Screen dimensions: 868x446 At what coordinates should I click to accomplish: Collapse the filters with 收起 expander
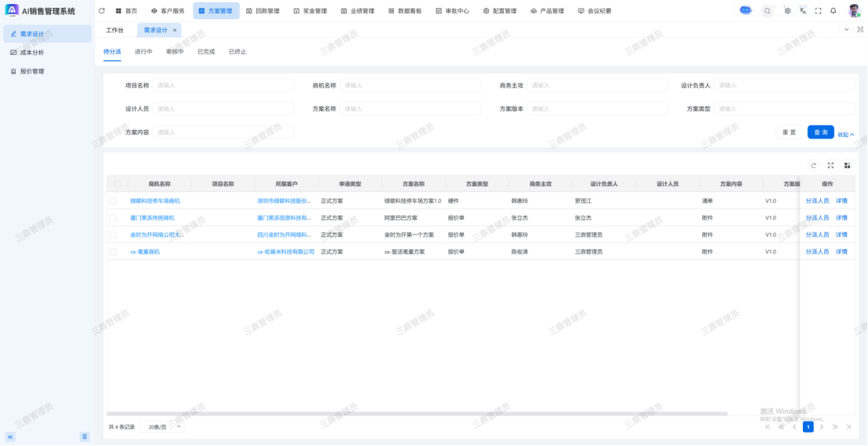pos(846,134)
